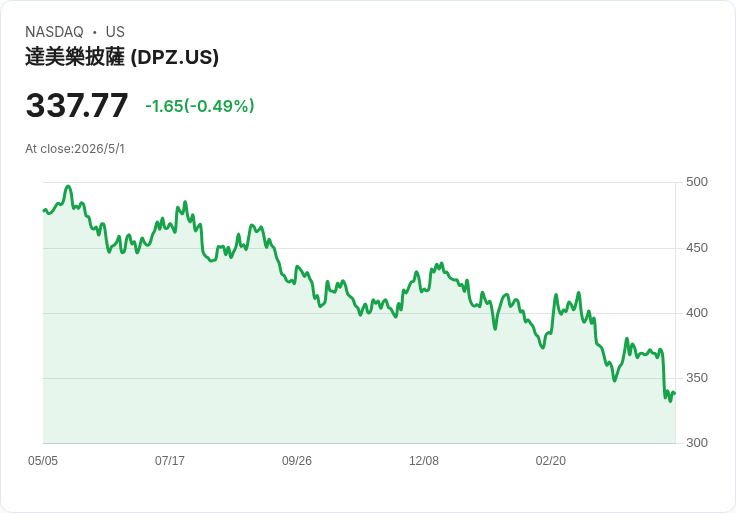Click the 12/08 x-axis date label
Viewport: 736px width, 513px height.
423,460
